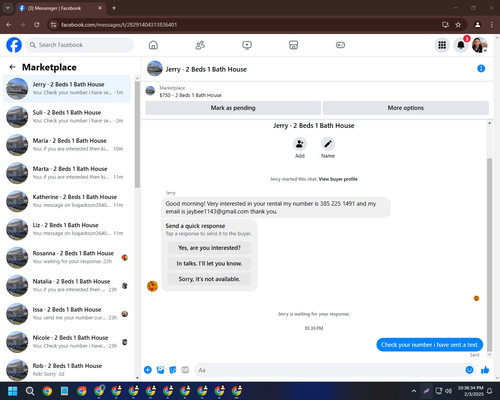Open the Nicole 2 Beds 1 Bath House chat
The image size is (500, 400).
pyautogui.click(x=67, y=342)
